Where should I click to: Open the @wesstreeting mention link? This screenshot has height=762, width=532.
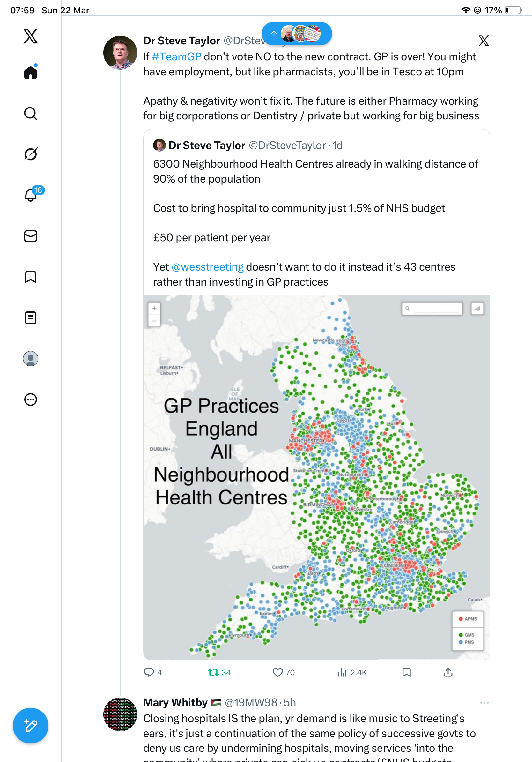point(207,267)
